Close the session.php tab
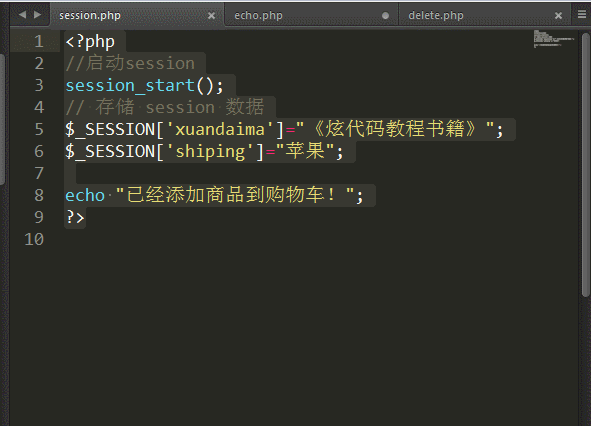Image resolution: width=591 pixels, height=426 pixels. point(211,15)
